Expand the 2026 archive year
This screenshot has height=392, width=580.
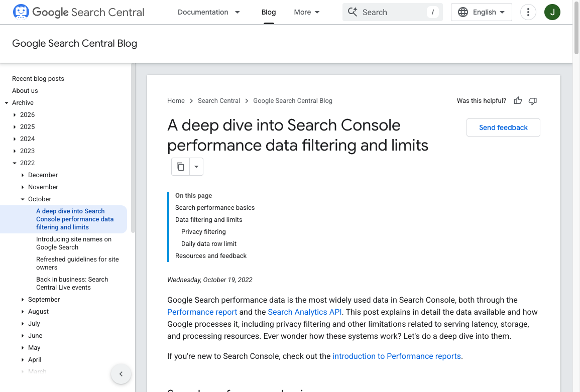pyautogui.click(x=15, y=114)
